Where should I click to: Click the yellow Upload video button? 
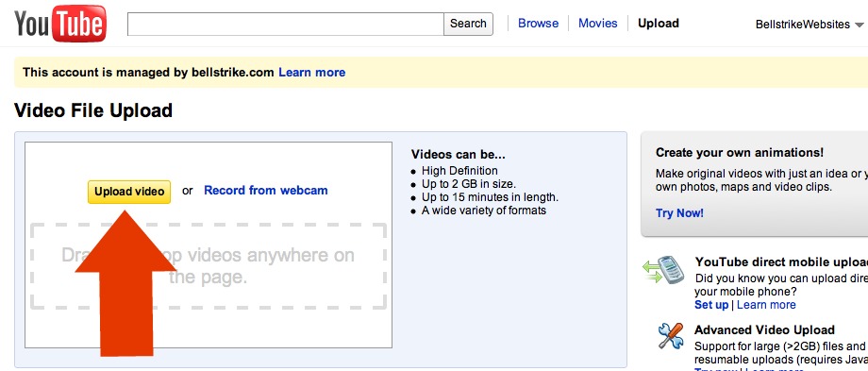point(129,192)
